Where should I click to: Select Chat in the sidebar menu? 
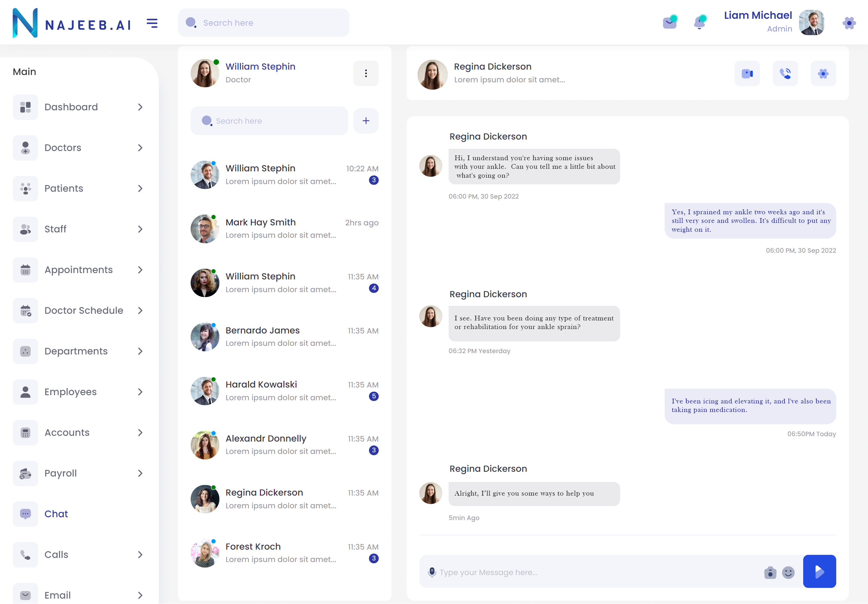(x=56, y=514)
